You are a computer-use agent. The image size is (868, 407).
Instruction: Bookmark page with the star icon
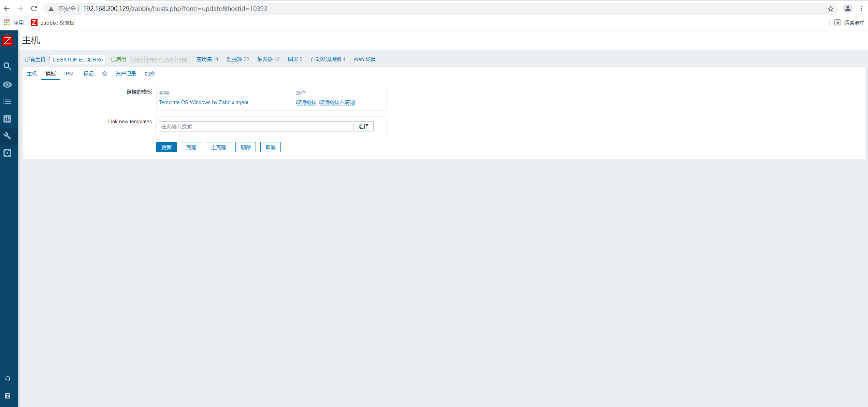pos(830,9)
